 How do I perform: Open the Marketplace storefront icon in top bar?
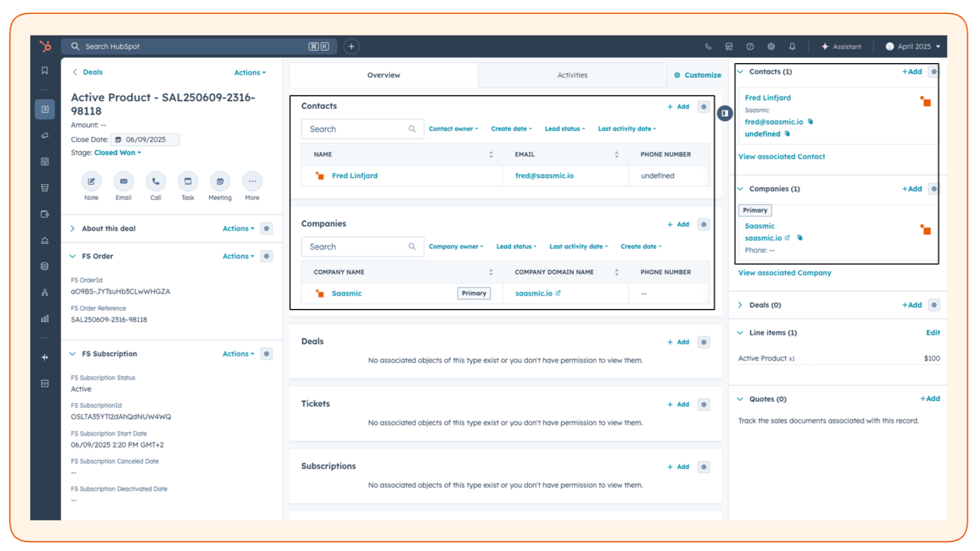(728, 46)
